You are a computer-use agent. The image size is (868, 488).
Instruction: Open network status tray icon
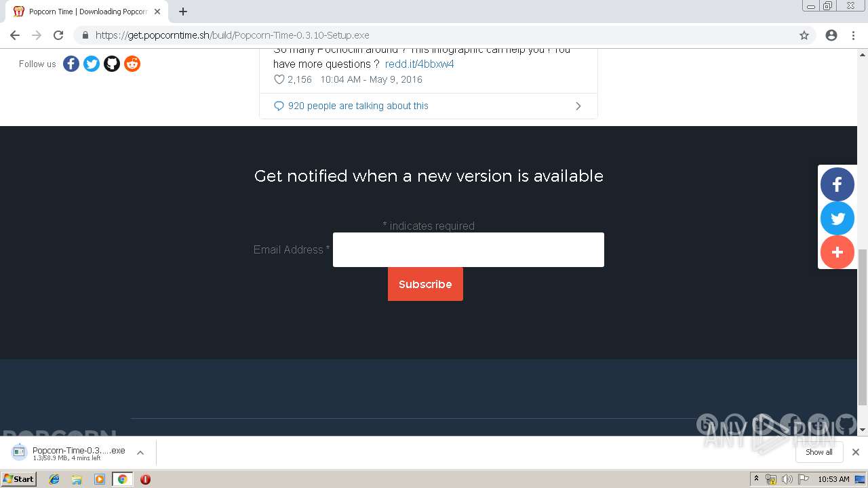(x=771, y=479)
